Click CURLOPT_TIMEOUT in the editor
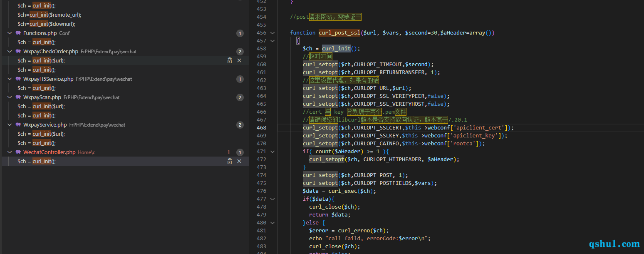This screenshot has height=254, width=644. click(378, 64)
